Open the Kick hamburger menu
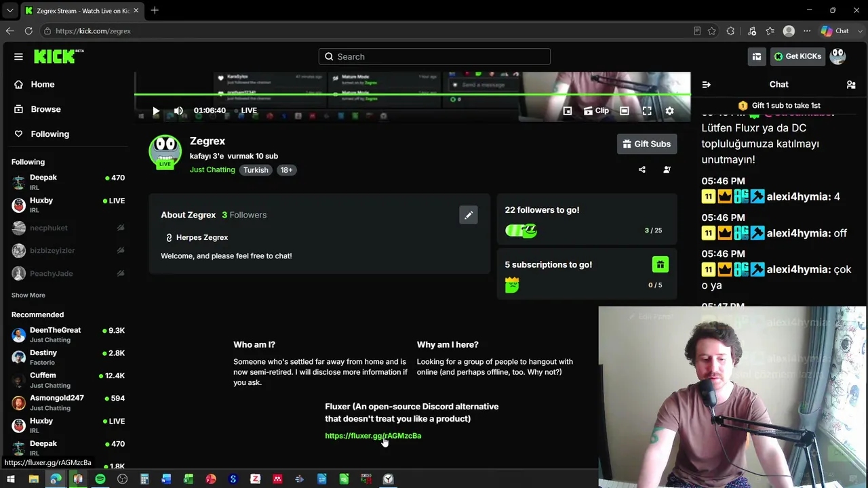Screen dimensions: 868x488 tap(18, 57)
